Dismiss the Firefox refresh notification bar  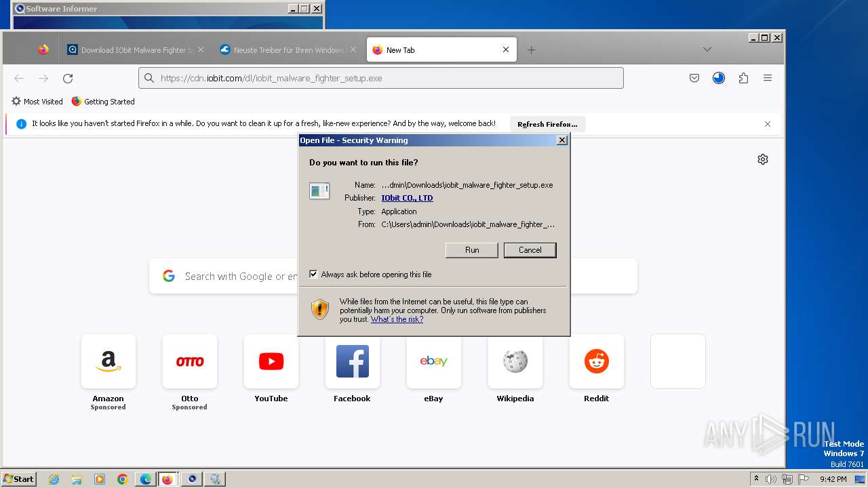[x=768, y=124]
